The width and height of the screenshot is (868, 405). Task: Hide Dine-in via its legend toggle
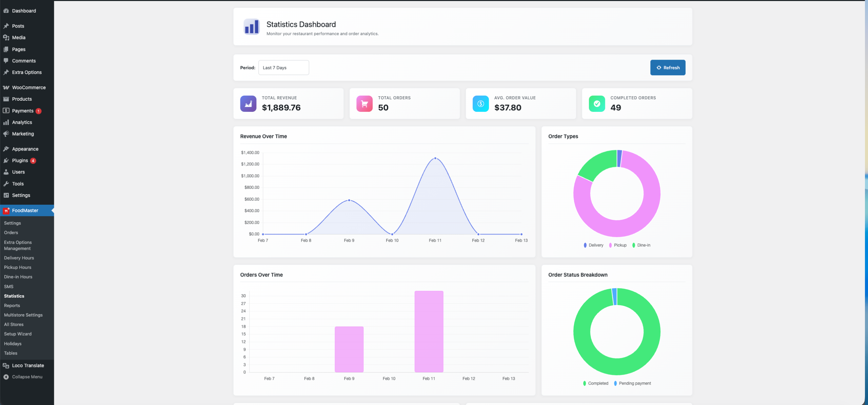(x=642, y=245)
